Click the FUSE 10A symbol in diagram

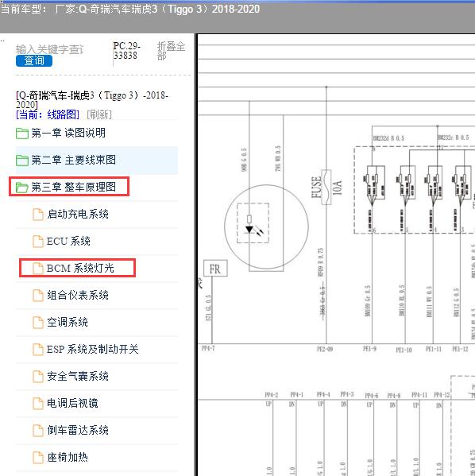click(x=326, y=187)
